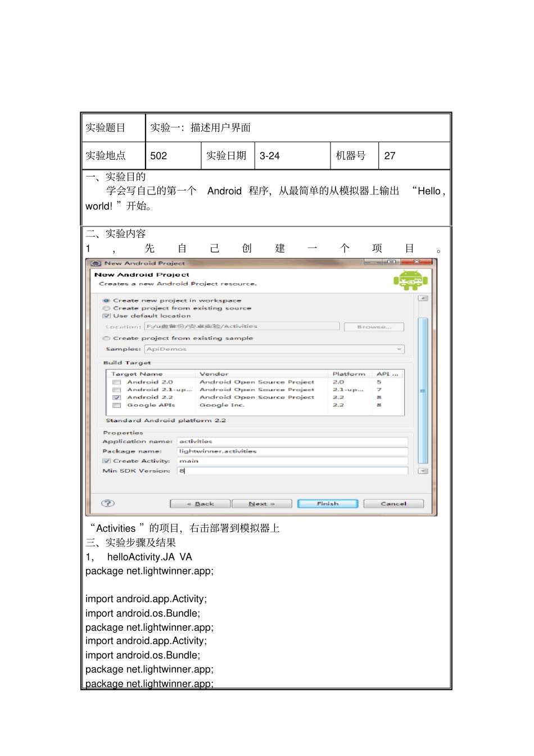This screenshot has height=756, width=534.
Task: Click the 502 table cell
Action: 174,156
